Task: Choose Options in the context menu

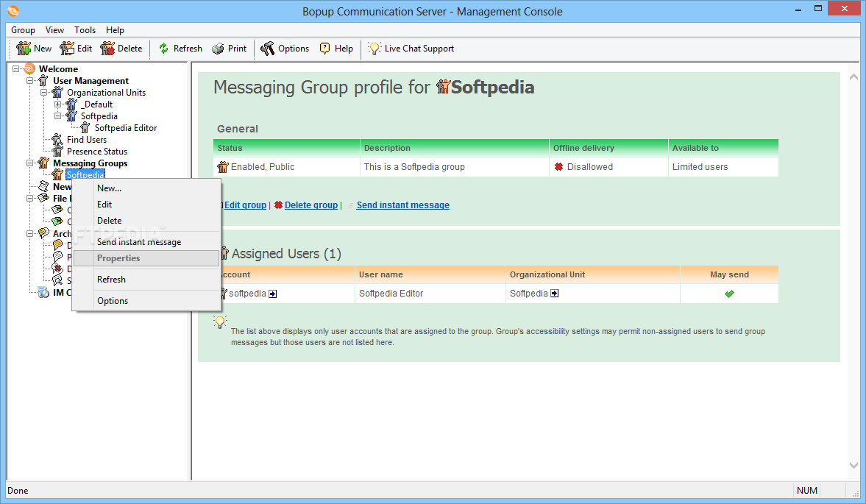Action: (146, 301)
